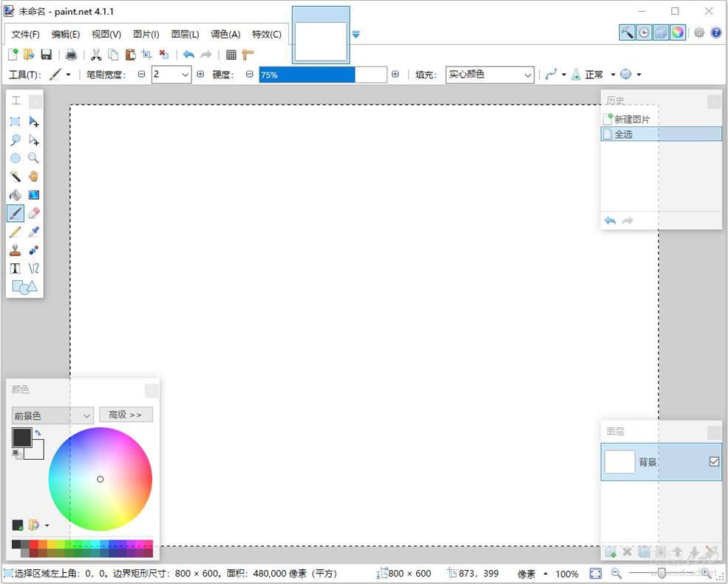This screenshot has height=584, width=728.
Task: Click the Deselect toolbar icon
Action: tap(164, 54)
